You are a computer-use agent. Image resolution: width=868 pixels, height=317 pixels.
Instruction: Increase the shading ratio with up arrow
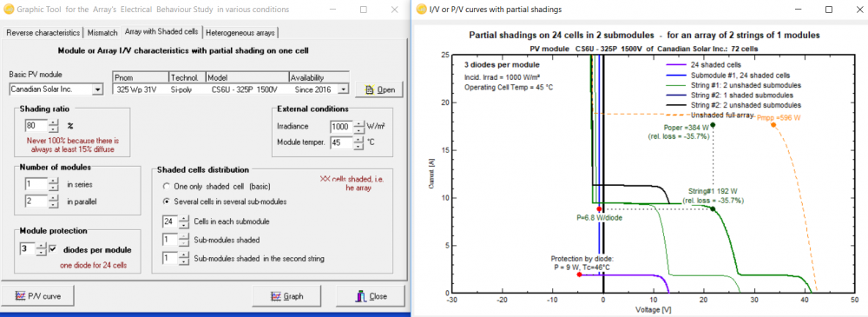[x=53, y=122]
